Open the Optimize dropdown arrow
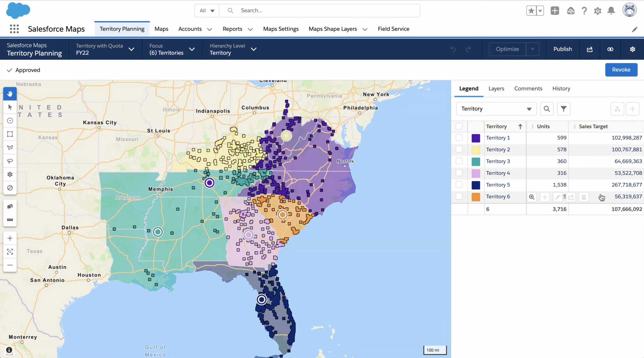 click(x=532, y=49)
